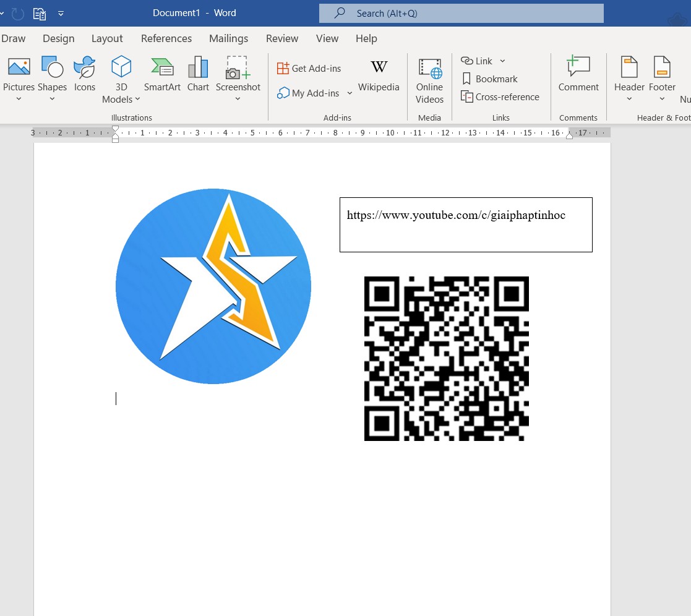Viewport: 691px width, 616px height.
Task: Open the Mailings tab
Action: (228, 38)
